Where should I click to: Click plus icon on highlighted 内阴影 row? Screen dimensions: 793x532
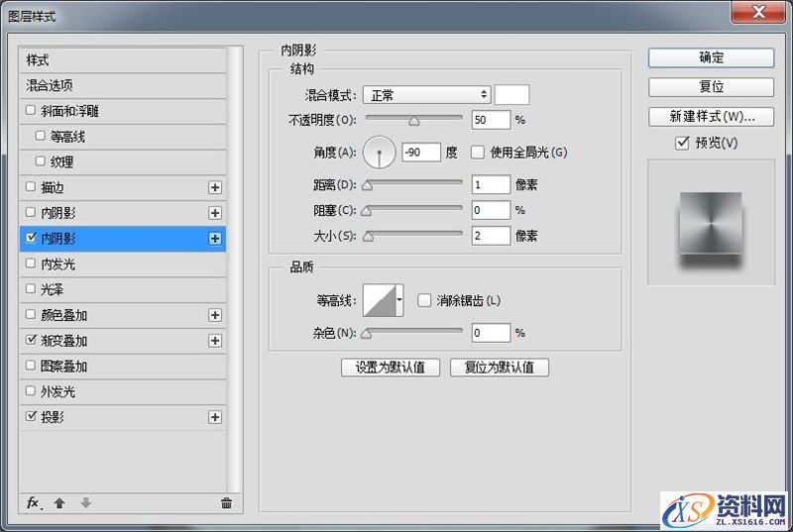coord(215,239)
